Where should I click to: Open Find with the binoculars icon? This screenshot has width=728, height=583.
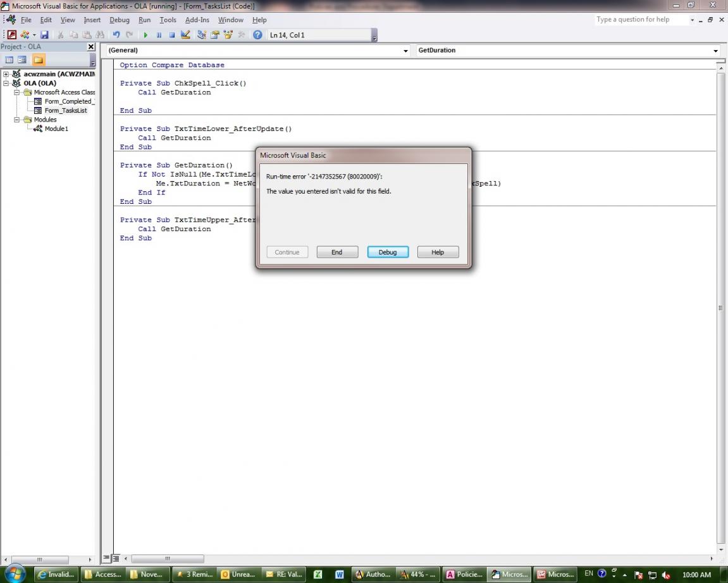click(x=100, y=35)
